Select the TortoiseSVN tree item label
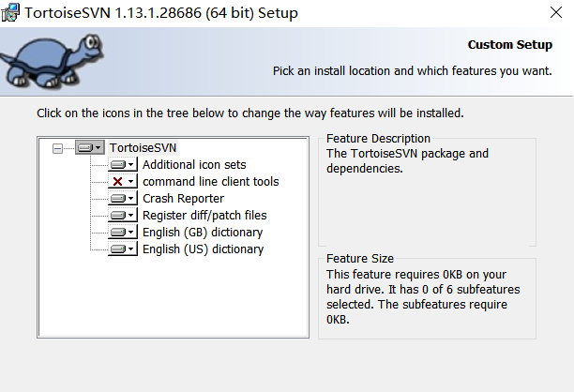 (143, 148)
